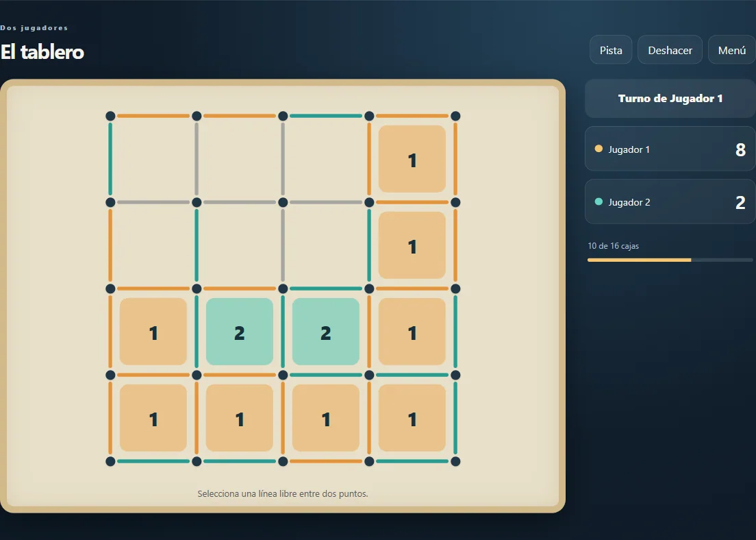This screenshot has height=540, width=756.
Task: Click the '10 de 16 cajas' counter
Action: click(x=614, y=246)
